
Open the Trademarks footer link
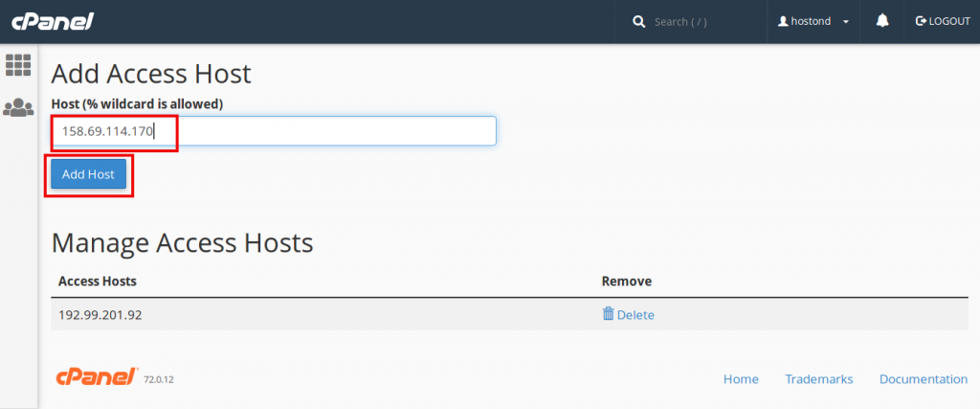tap(819, 379)
